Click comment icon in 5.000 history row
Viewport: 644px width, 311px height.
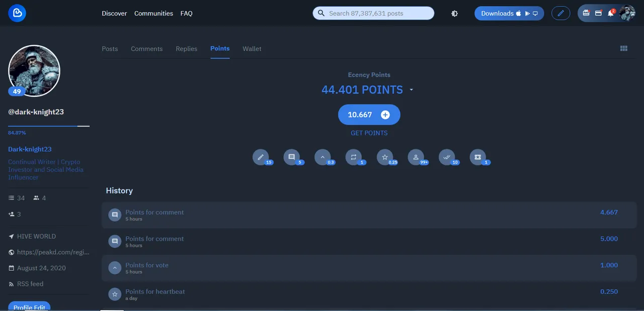click(115, 242)
